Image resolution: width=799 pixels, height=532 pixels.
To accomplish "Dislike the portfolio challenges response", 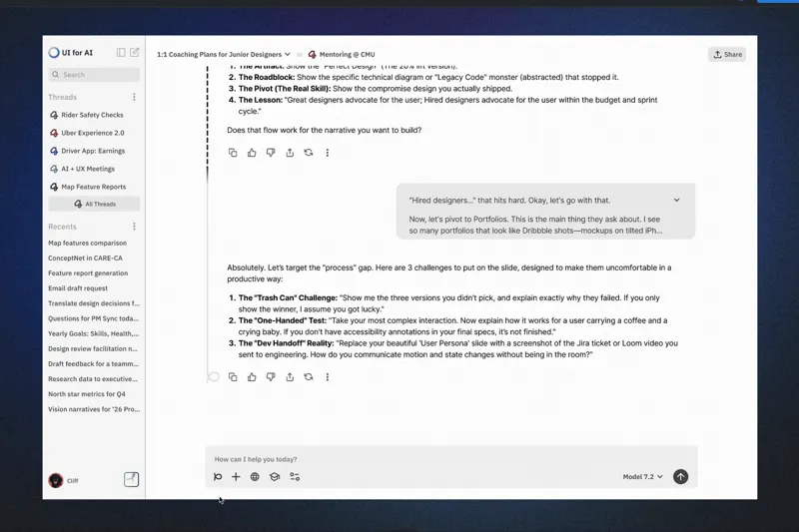I will click(271, 377).
